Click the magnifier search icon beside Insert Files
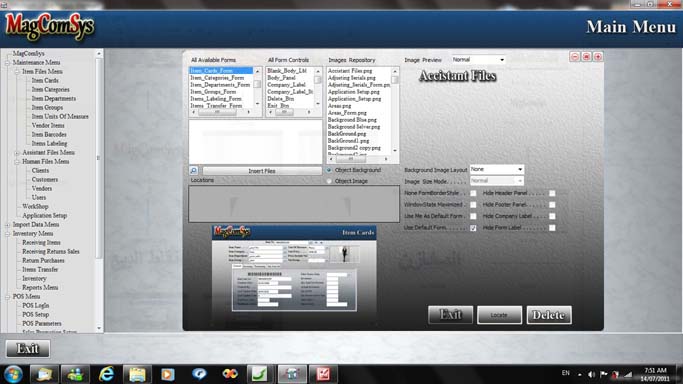 194,171
